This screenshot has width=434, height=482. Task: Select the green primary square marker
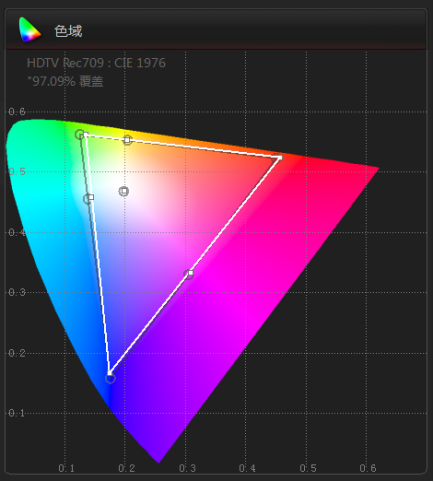click(x=86, y=135)
